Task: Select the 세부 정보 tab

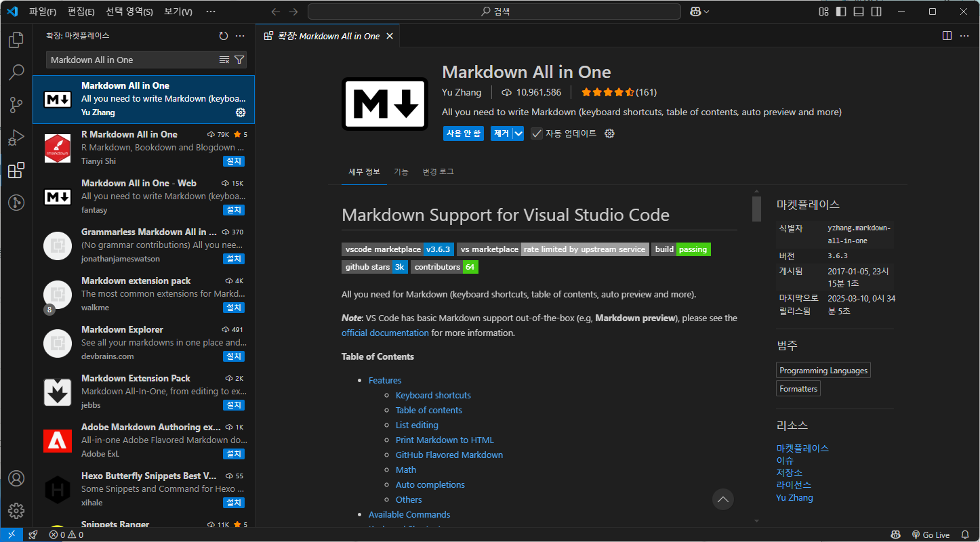Action: 364,172
